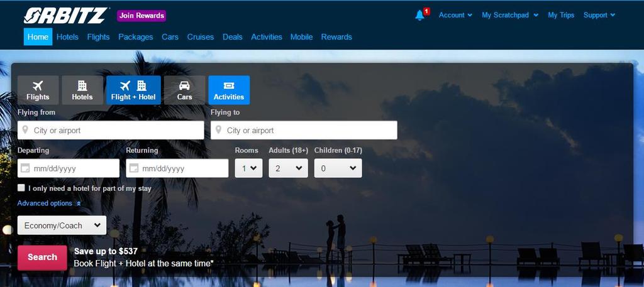
Task: Focus the Flying to input field
Action: point(304,130)
